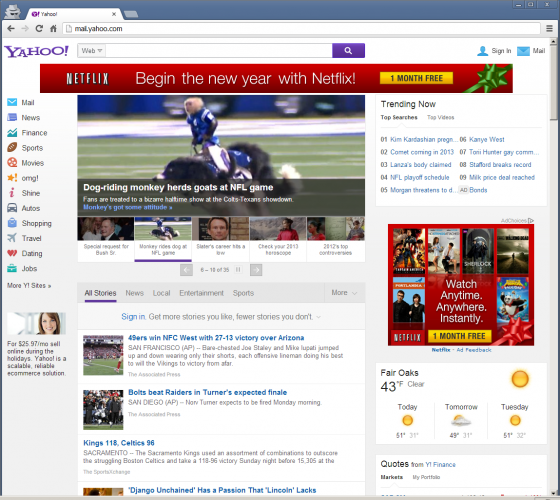The width and height of the screenshot is (560, 500).
Task: Go to the browser home icon
Action: tap(53, 29)
